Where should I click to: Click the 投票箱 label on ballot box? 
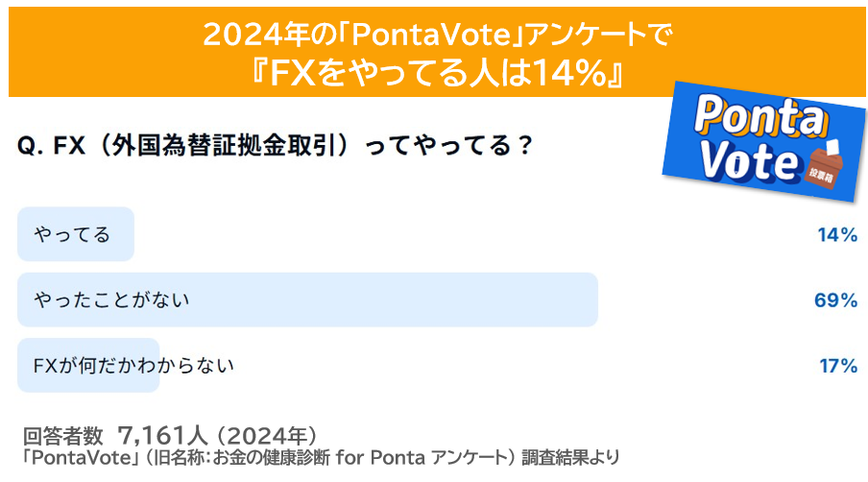pos(822,175)
